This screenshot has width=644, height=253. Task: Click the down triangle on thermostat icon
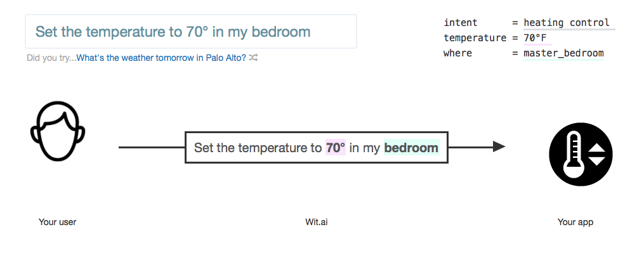tap(597, 160)
